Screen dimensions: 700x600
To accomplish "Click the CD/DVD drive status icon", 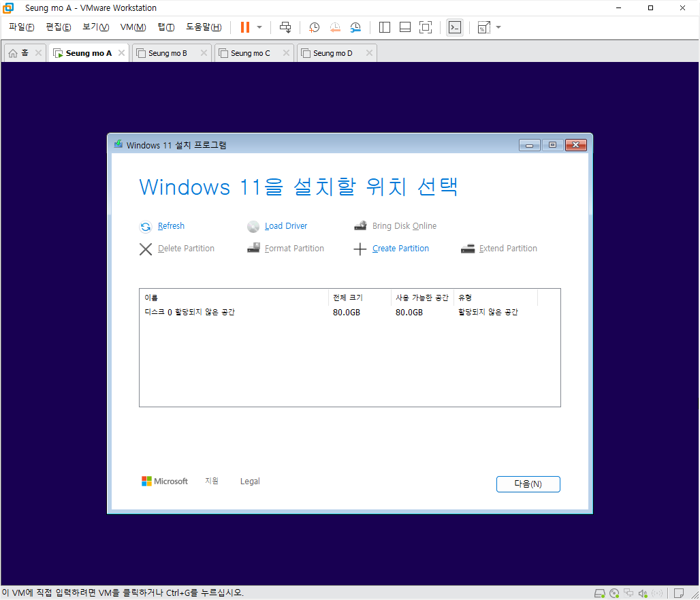I will [x=614, y=593].
